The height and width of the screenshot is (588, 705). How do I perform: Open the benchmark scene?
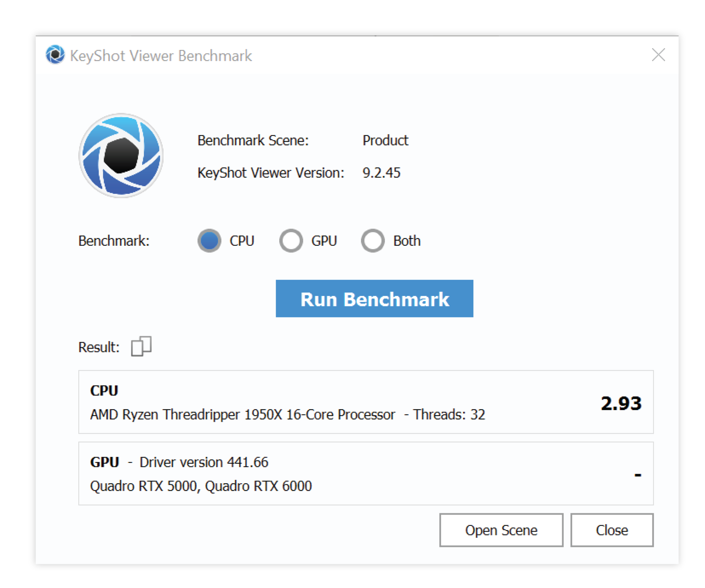click(x=501, y=530)
